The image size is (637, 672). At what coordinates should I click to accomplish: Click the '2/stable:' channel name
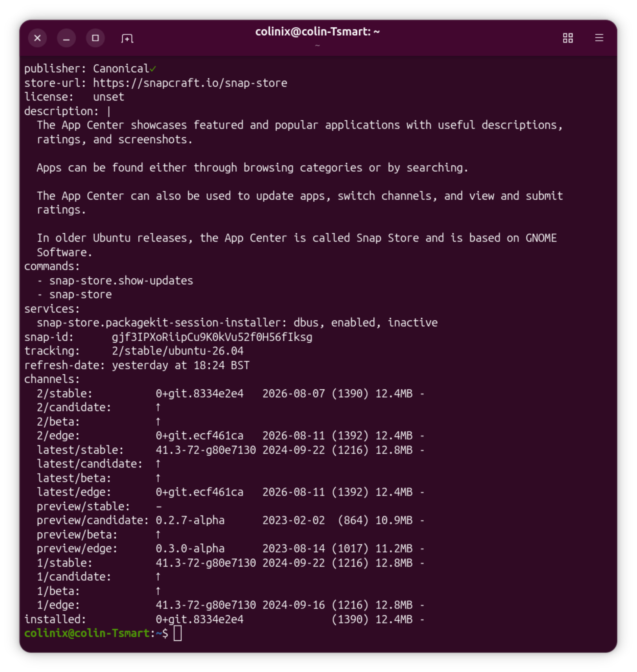point(65,393)
